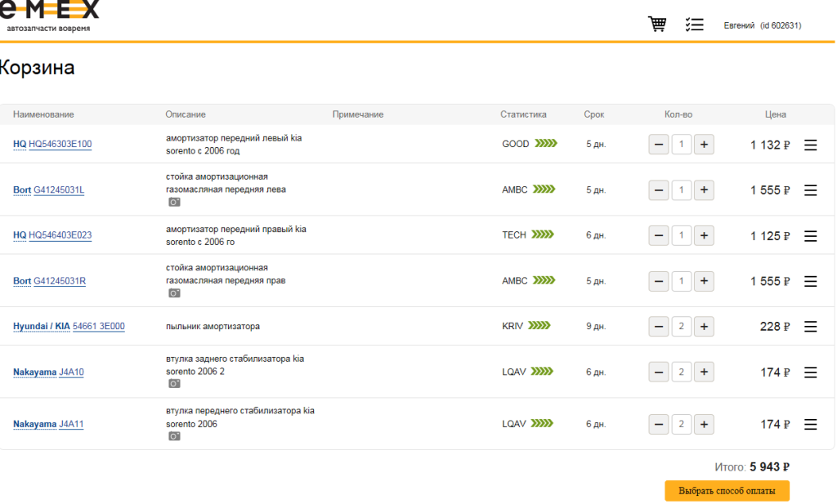
Task: Increase quantity of HQ546303E100 shock absorber
Action: [704, 145]
